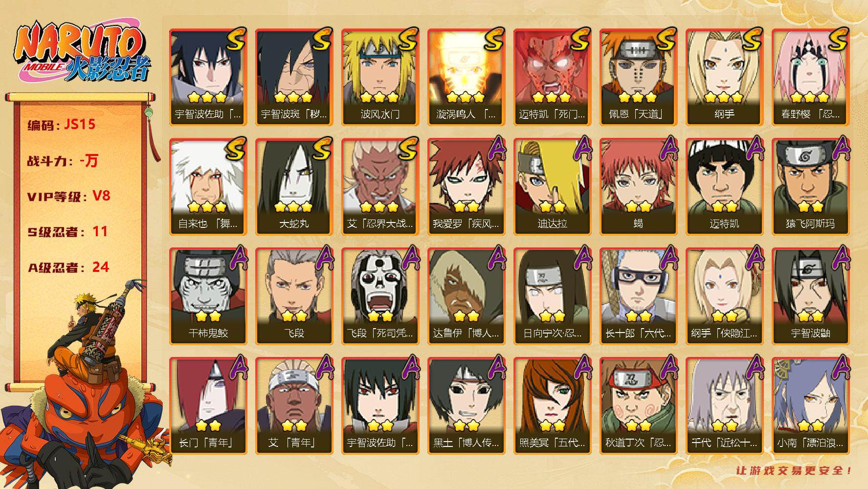This screenshot has height=489, width=868.
Task: Click the three stars on 自来也 card
Action: [x=208, y=207]
